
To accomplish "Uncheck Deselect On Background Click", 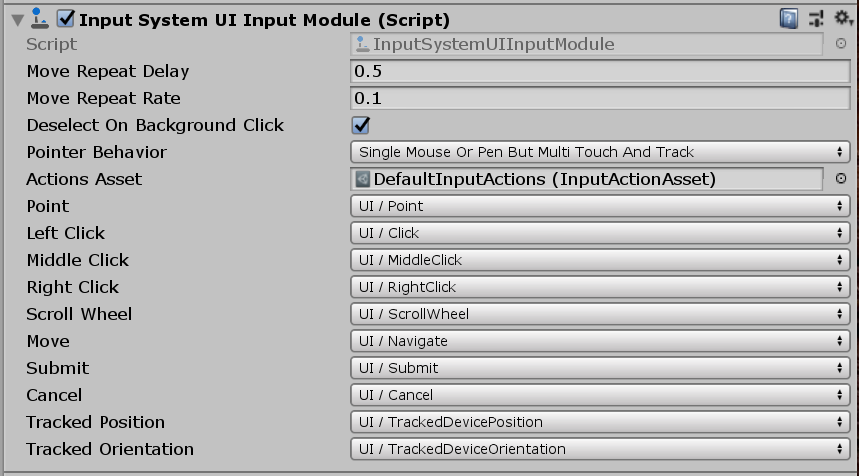I will 361,125.
